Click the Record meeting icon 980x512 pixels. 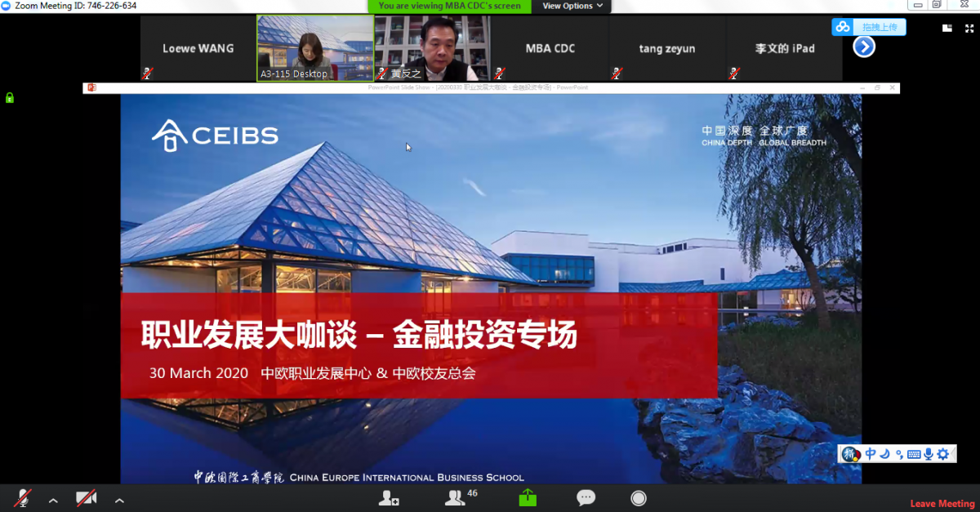[639, 497]
